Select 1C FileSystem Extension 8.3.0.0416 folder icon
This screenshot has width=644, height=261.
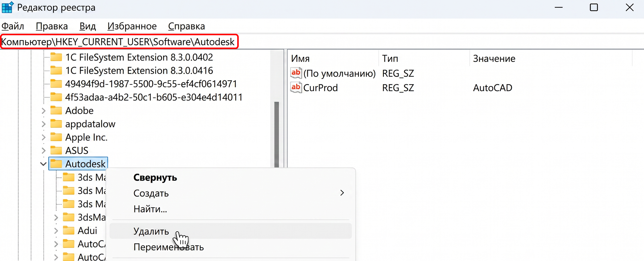56,70
